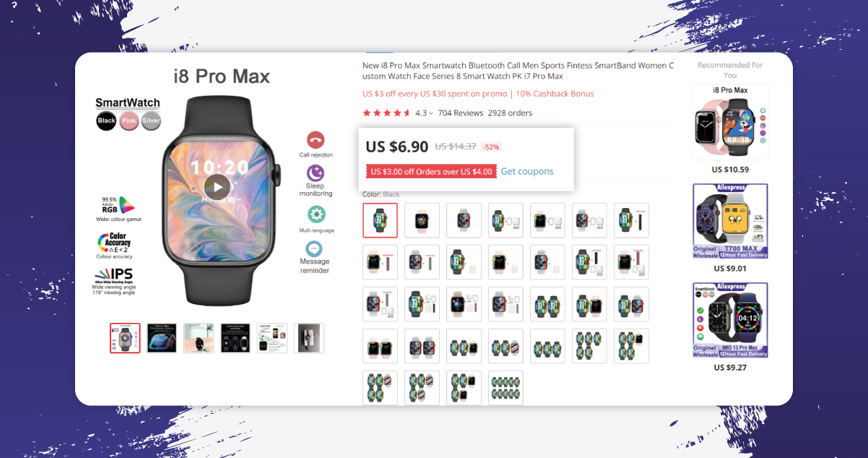
Task: Click the purple Sleep monitoring icon
Action: (316, 173)
